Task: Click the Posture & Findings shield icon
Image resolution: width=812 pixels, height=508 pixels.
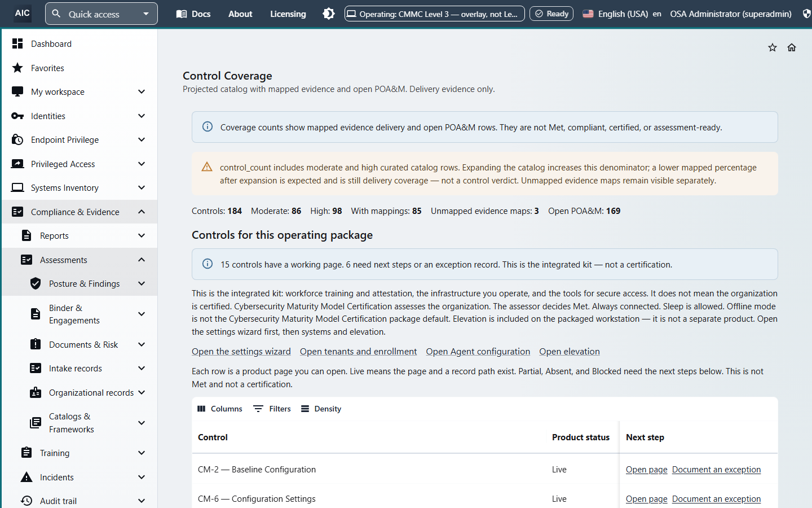Action: pyautogui.click(x=36, y=283)
